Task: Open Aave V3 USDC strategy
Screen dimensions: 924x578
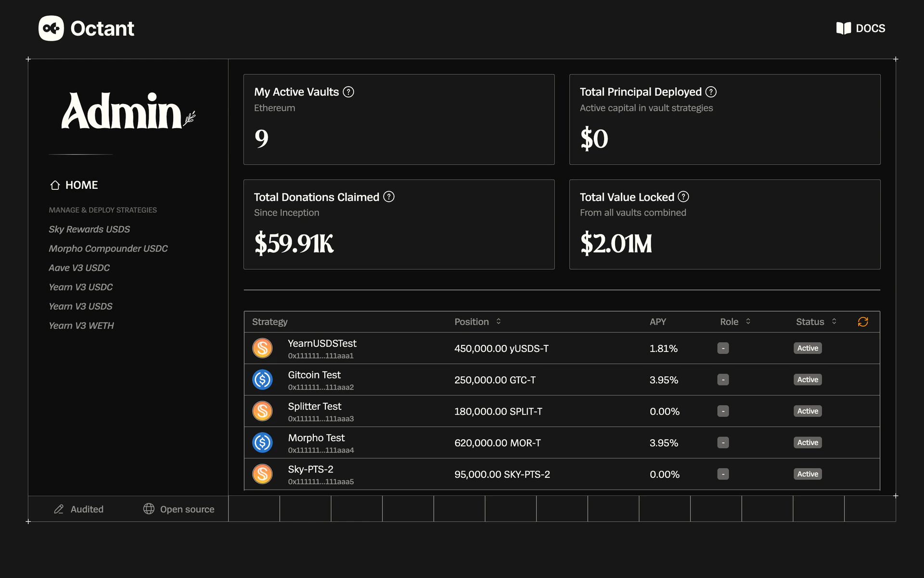Action: click(x=79, y=268)
